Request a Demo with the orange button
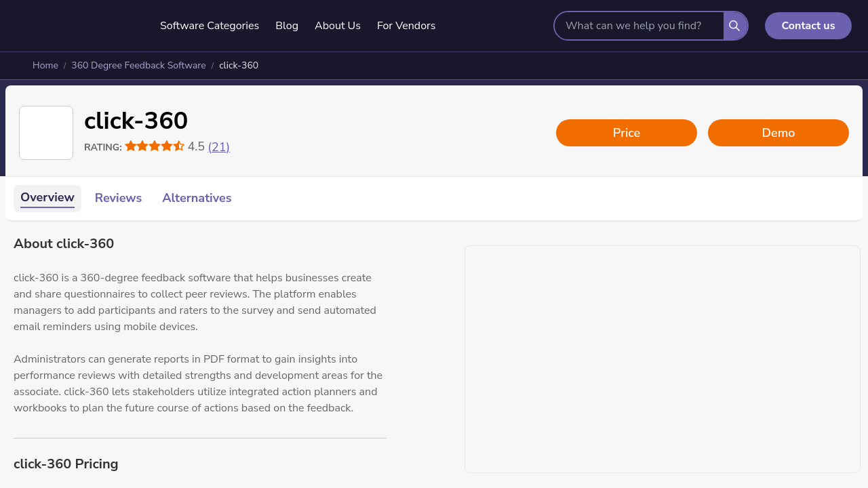Screen dimensions: 868x488 click(x=778, y=133)
